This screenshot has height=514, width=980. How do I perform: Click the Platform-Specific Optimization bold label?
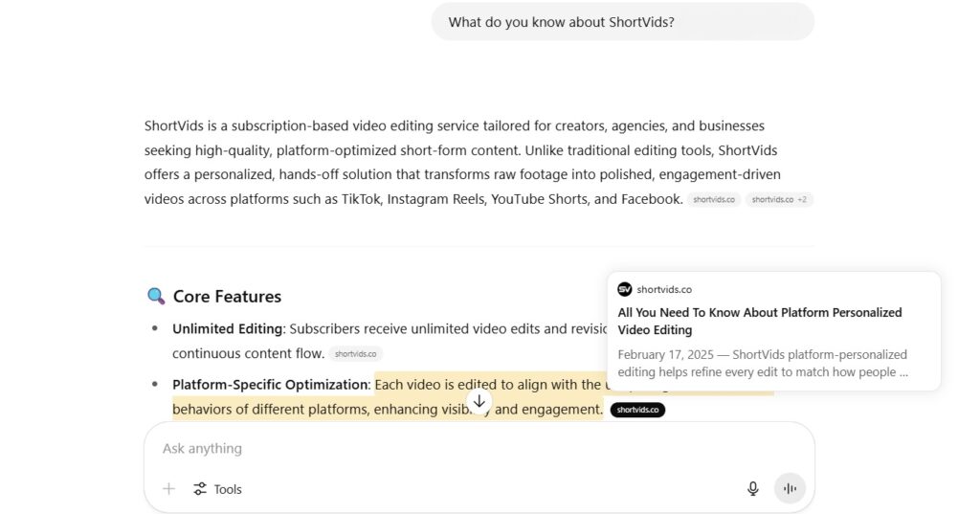(271, 385)
